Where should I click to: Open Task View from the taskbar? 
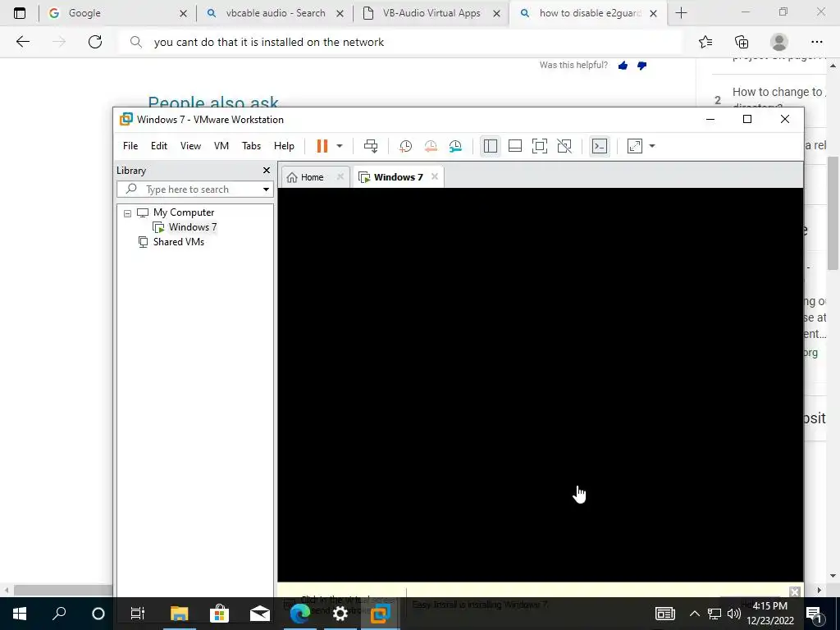tap(138, 614)
